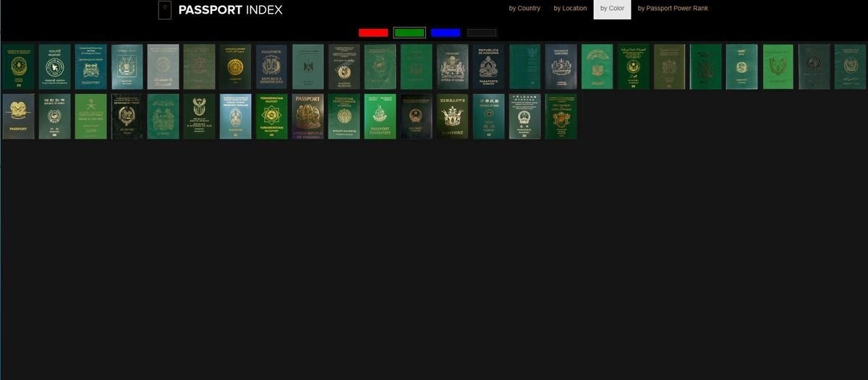Select the Sierra Leone passport cover

coord(163,116)
